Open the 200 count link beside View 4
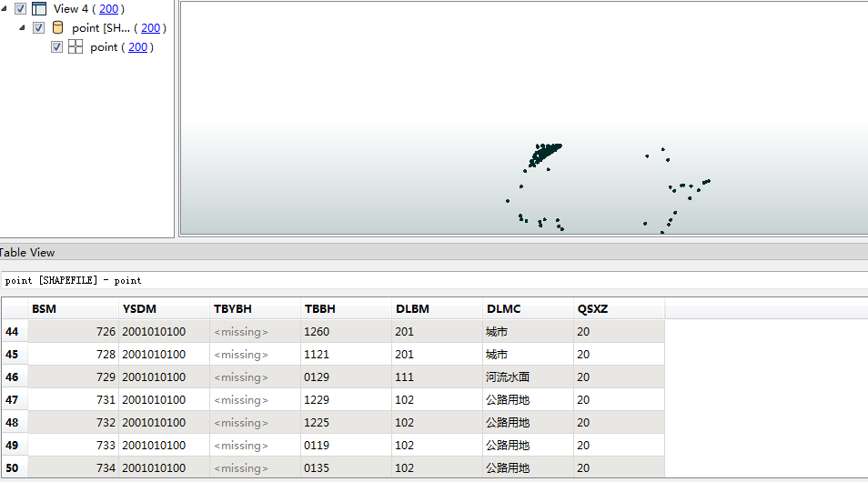 108,9
